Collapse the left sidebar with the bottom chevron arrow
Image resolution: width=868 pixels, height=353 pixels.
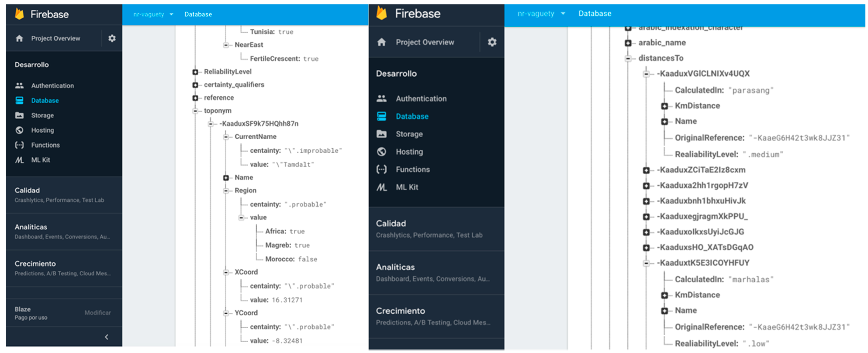(x=107, y=337)
